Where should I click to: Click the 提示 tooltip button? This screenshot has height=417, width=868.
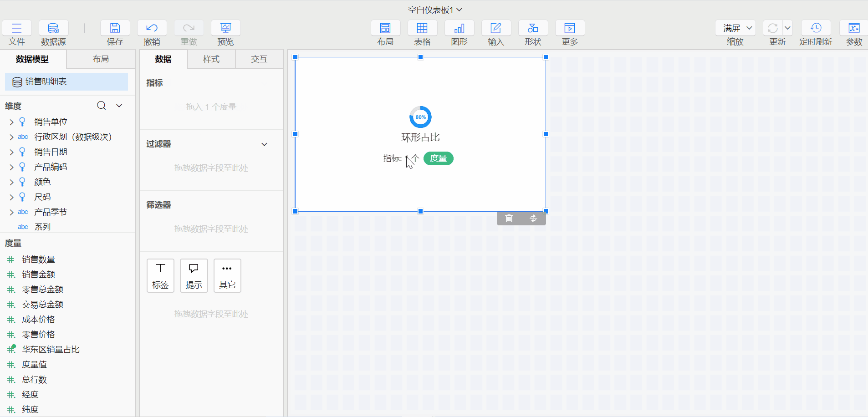(x=194, y=276)
